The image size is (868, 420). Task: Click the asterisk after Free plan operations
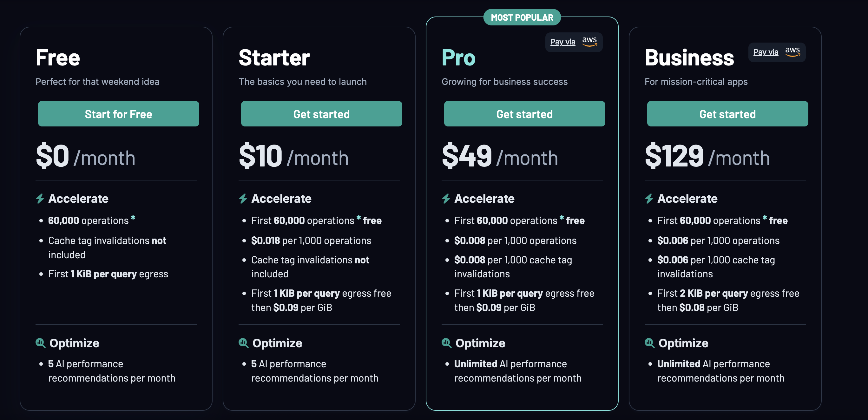point(133,218)
